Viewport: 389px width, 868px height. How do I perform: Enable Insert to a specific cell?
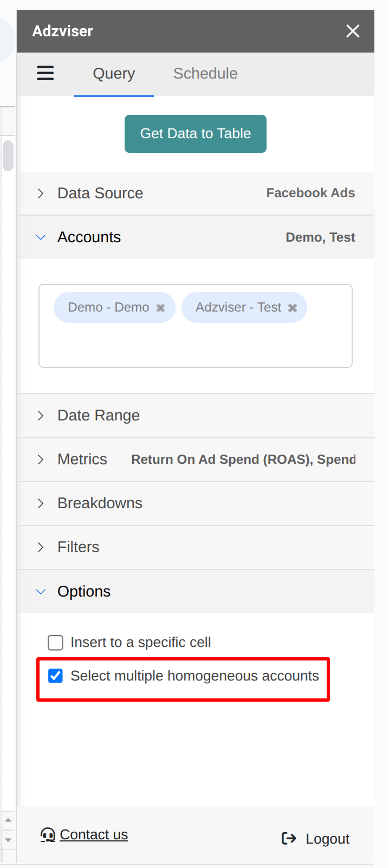coord(55,643)
